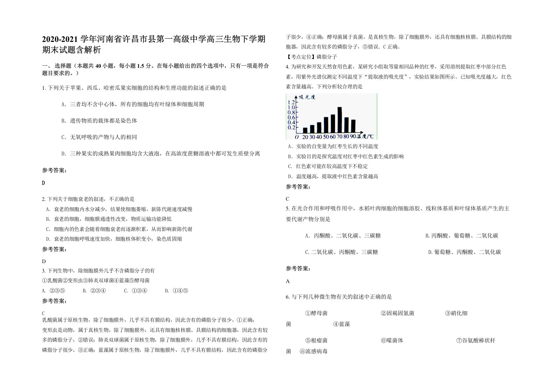
Task: Select option A '衰老的细胞内水分减少'
Action: (x=119, y=209)
